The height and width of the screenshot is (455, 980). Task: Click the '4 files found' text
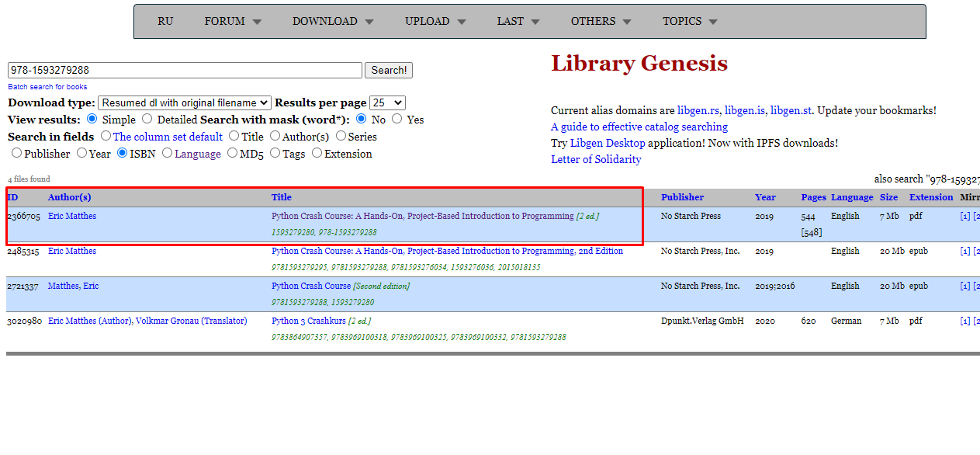pos(29,179)
